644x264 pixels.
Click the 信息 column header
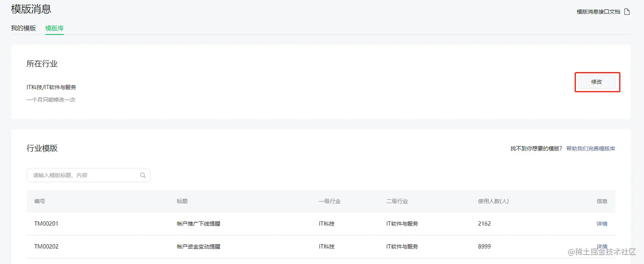pyautogui.click(x=602, y=201)
